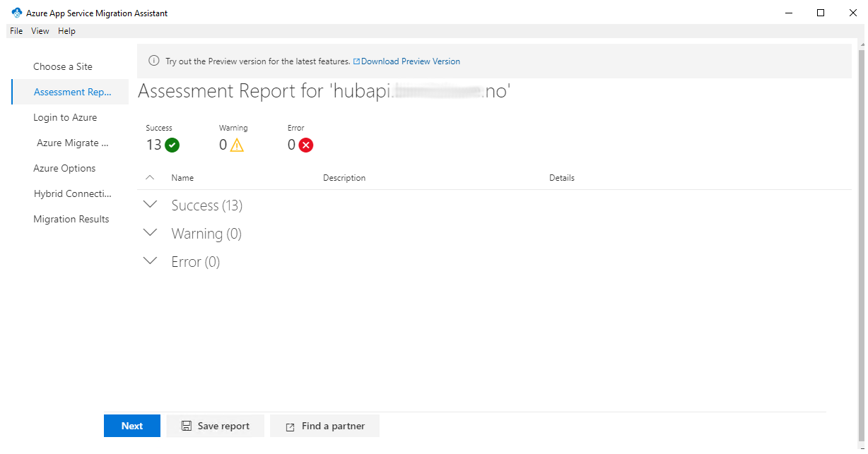
Task: Click the Azure app icon in title bar
Action: pyautogui.click(x=17, y=13)
